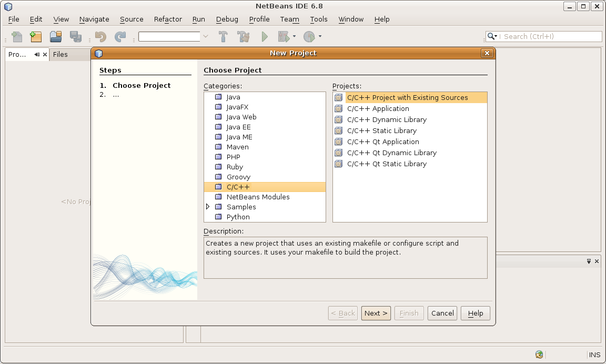The height and width of the screenshot is (364, 606).
Task: Click the Open Project toolbar icon
Action: coord(56,37)
